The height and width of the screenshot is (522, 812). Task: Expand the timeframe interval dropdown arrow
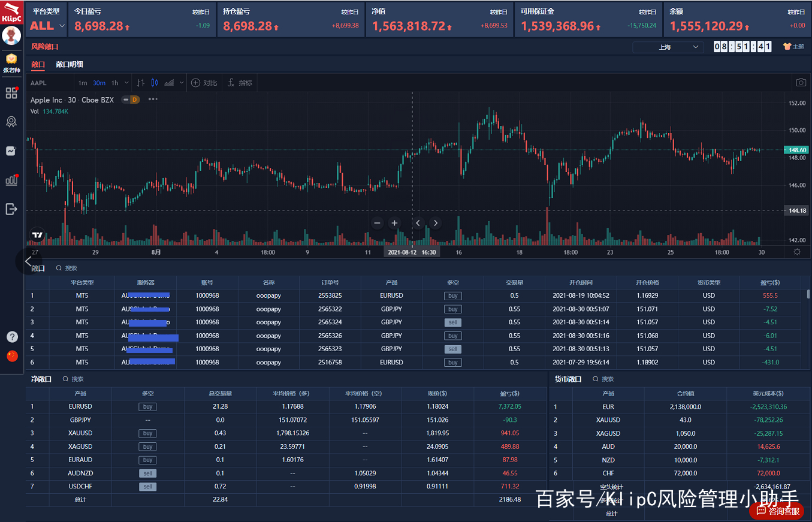[126, 83]
